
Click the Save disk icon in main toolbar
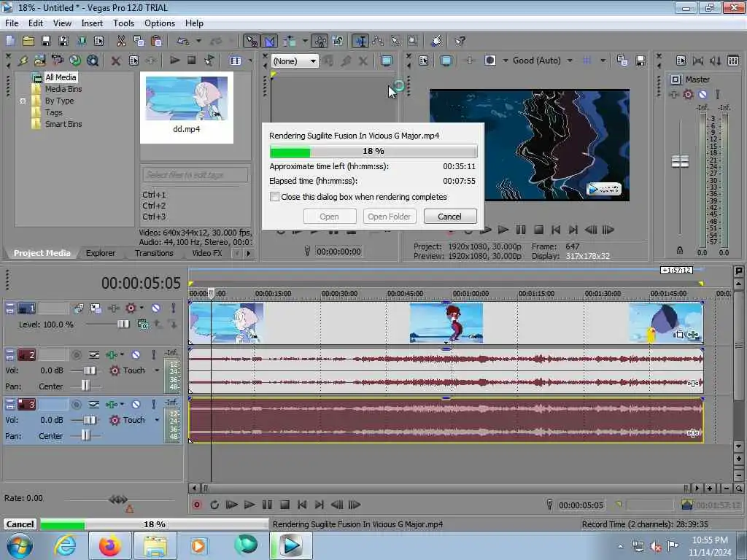(46, 41)
